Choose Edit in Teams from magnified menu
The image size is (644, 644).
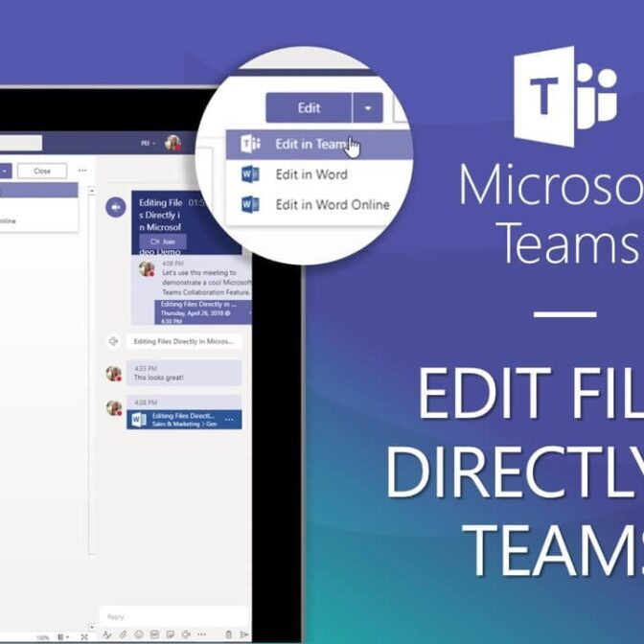pos(319,144)
